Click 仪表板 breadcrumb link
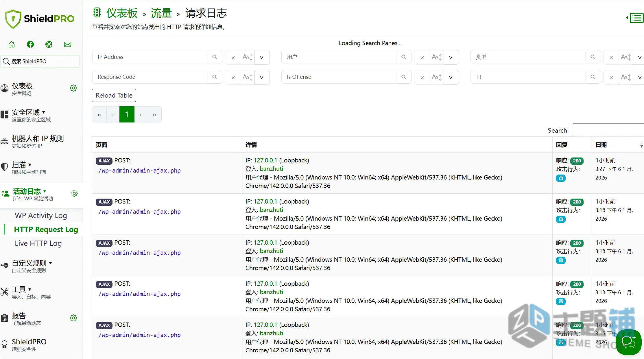The height and width of the screenshot is (359, 644). click(x=122, y=13)
